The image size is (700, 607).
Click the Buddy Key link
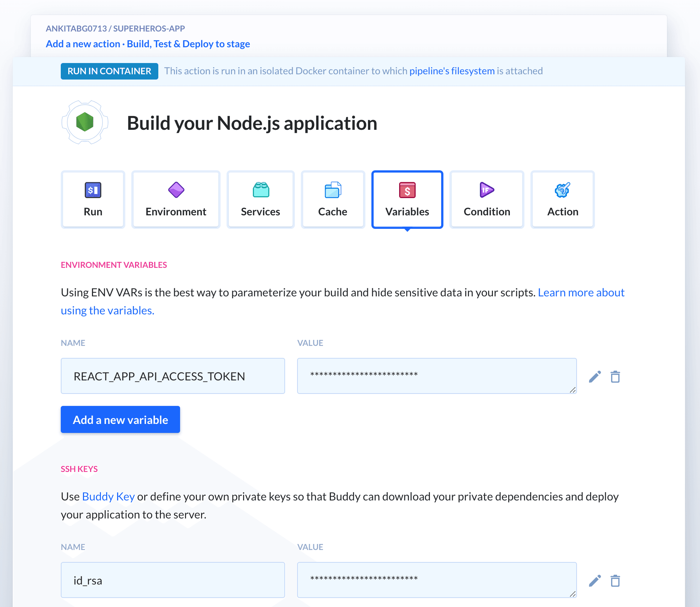click(108, 496)
